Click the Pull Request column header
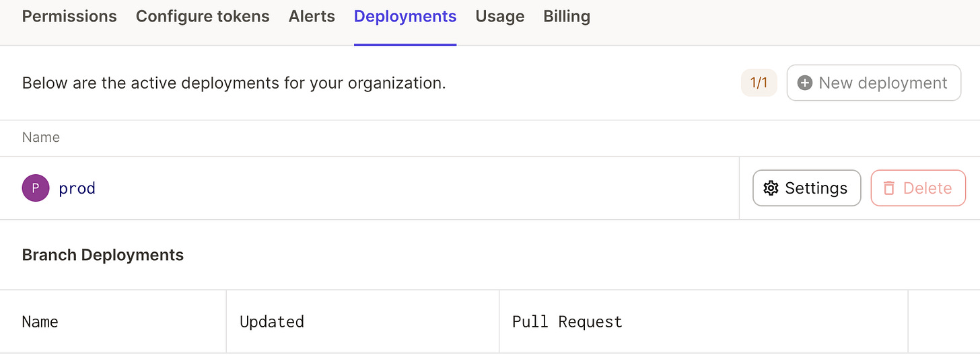 [x=567, y=322]
